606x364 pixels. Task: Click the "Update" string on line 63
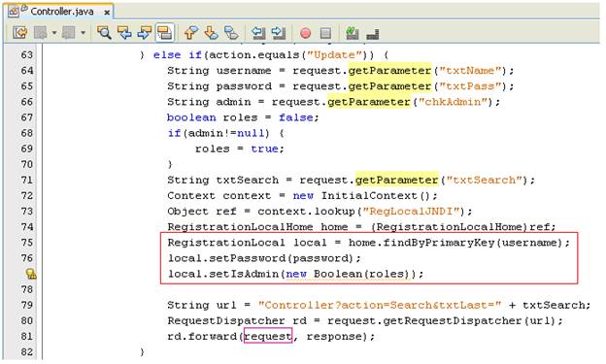(336, 55)
